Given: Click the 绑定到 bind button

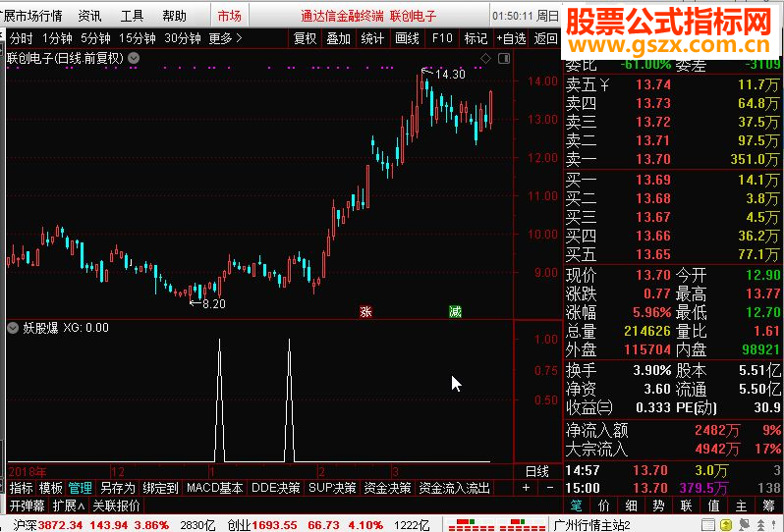Looking at the screenshot, I should [160, 488].
